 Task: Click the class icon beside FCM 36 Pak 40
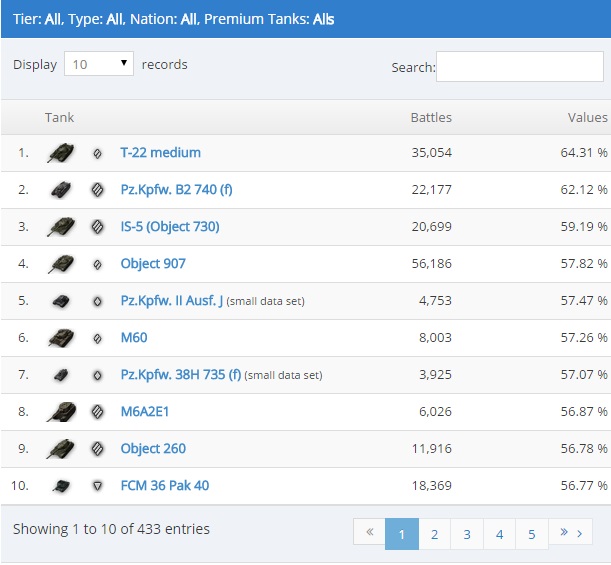click(x=97, y=486)
